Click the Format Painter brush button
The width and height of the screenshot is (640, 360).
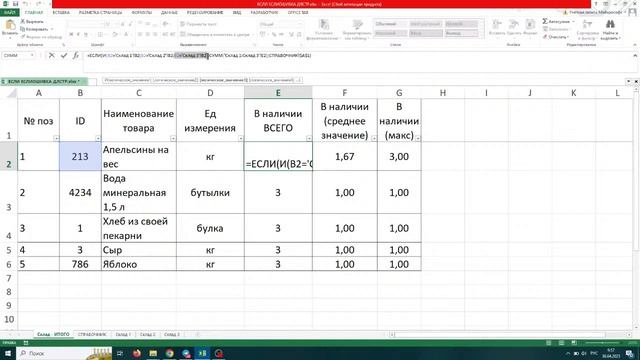(x=41, y=37)
